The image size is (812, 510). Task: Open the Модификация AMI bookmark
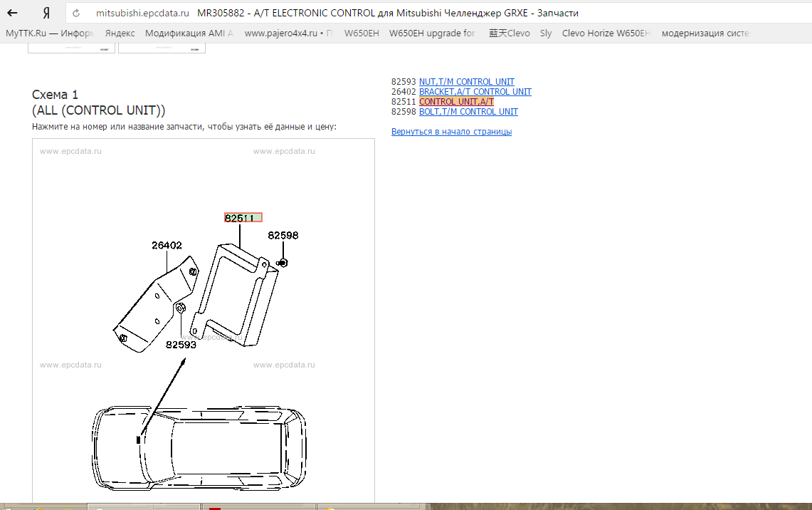pyautogui.click(x=189, y=33)
